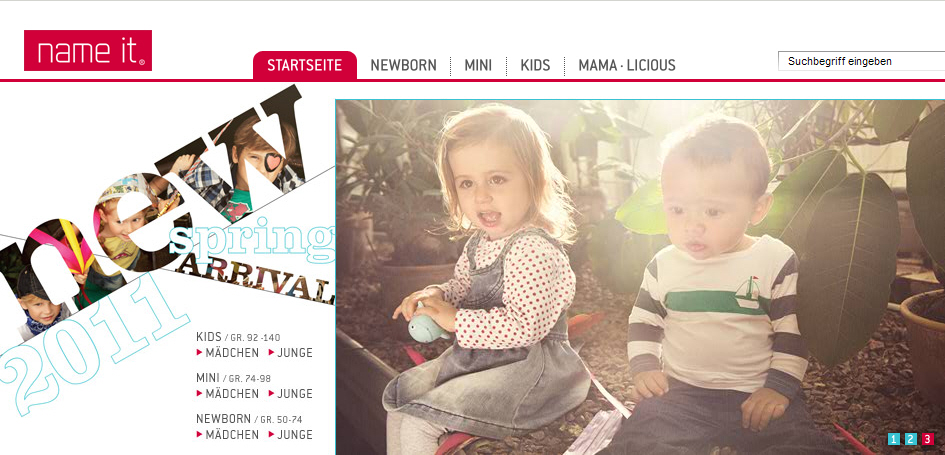Open Mädchen under Kids Gr. 92-140
Viewport: 945px width, 455px height.
pos(232,353)
